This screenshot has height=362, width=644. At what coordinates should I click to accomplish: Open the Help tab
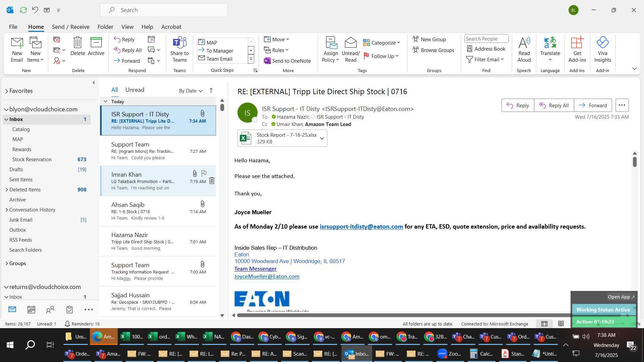click(147, 27)
